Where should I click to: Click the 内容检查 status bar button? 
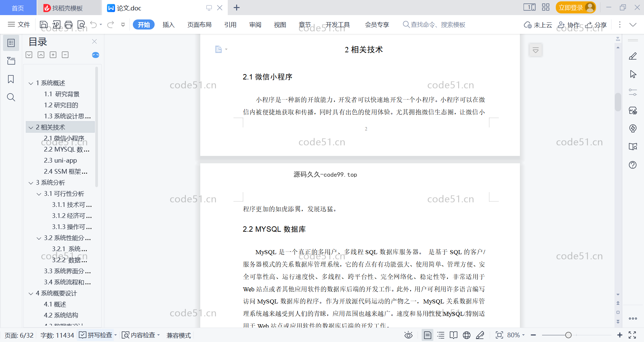click(x=141, y=335)
